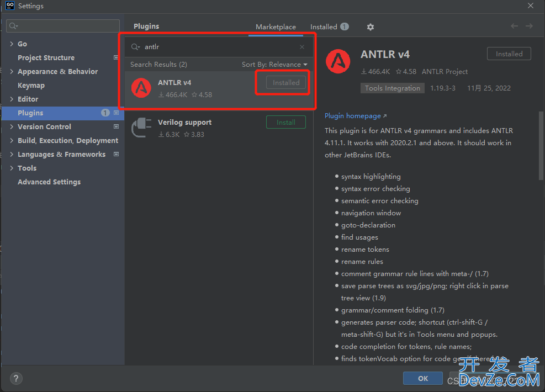Screen dimensions: 545x392
Task: Open the Plugin homepage link
Action: 352,116
